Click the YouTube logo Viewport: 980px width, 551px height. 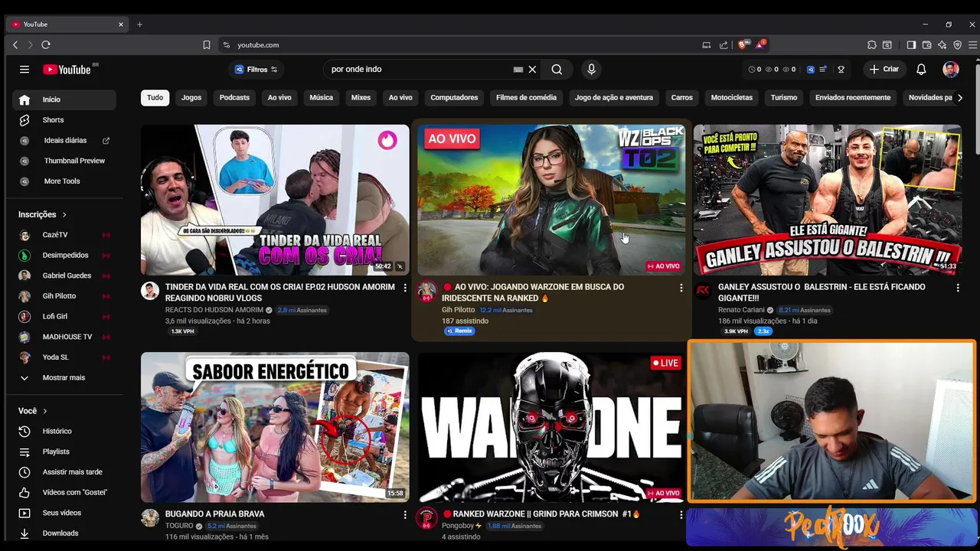(67, 70)
